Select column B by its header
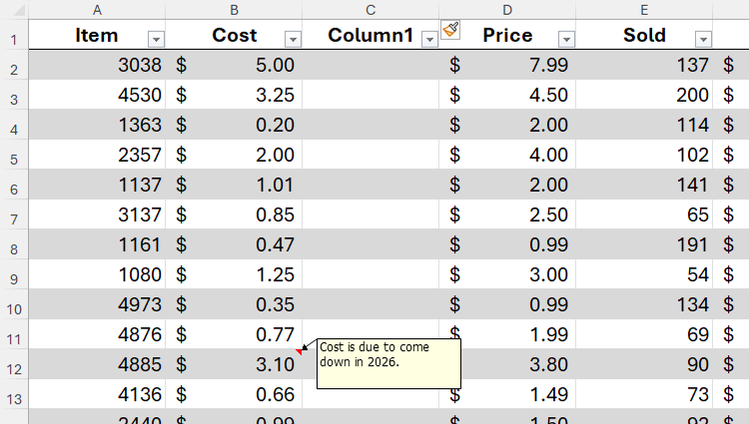The width and height of the screenshot is (749, 424). click(x=234, y=10)
